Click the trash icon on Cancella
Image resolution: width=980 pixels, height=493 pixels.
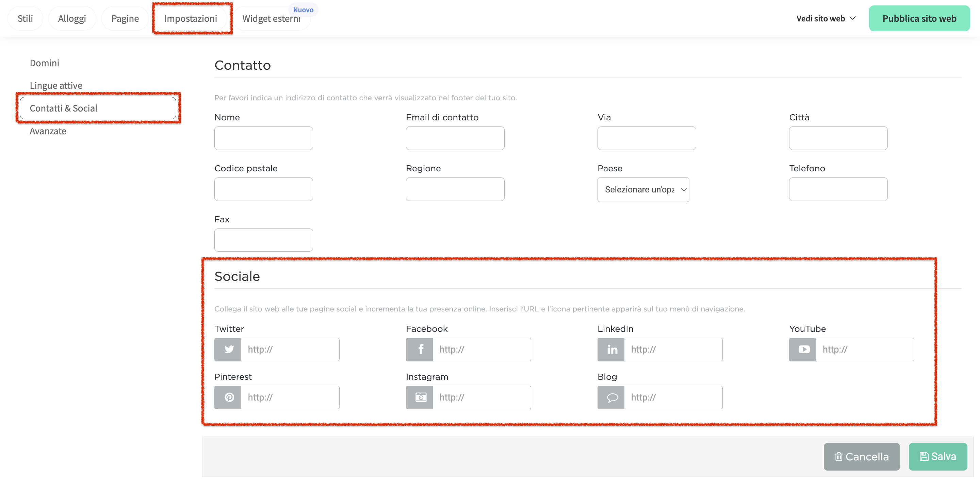point(838,457)
